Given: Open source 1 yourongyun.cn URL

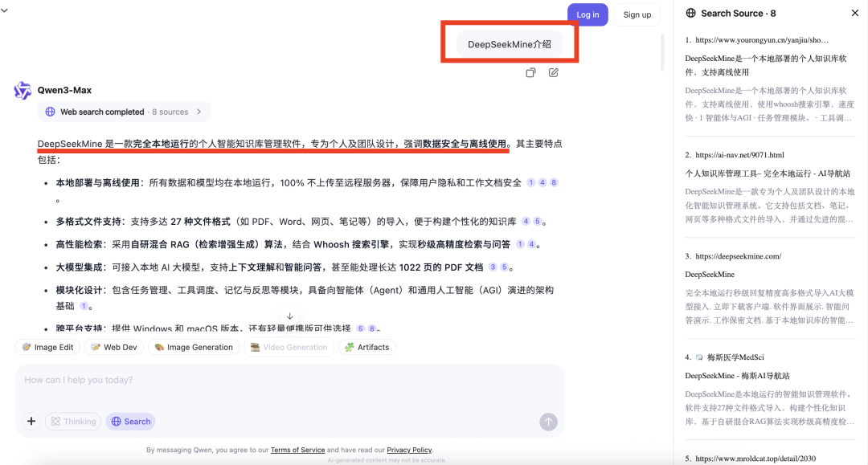Looking at the screenshot, I should [762, 40].
